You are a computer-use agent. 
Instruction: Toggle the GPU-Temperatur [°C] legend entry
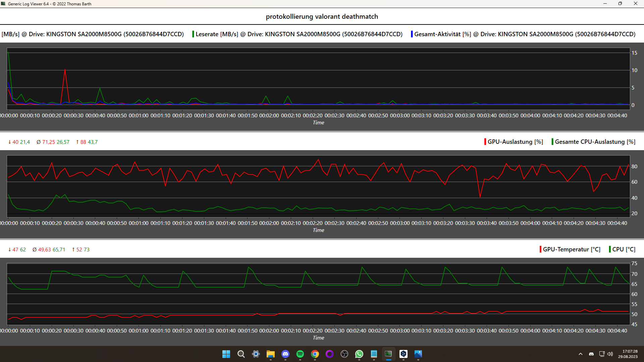click(x=571, y=249)
